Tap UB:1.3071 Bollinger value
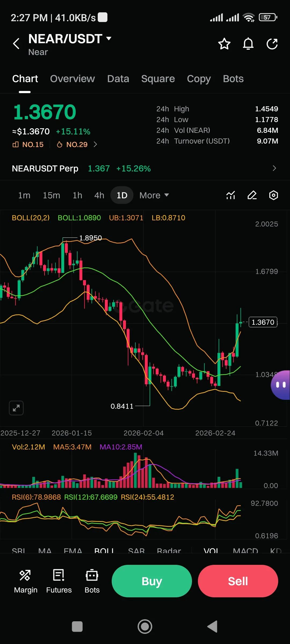Screen dimensions: 290x644 coord(126,218)
